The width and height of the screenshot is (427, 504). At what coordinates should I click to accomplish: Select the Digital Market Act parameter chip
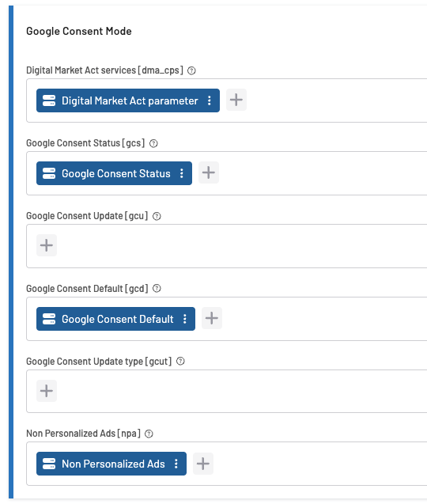point(128,100)
